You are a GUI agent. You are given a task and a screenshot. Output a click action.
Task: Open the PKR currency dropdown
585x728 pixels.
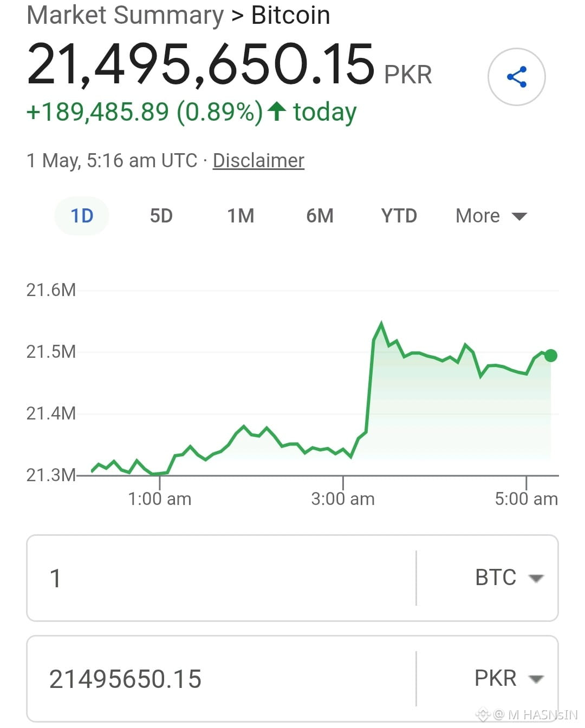click(509, 678)
